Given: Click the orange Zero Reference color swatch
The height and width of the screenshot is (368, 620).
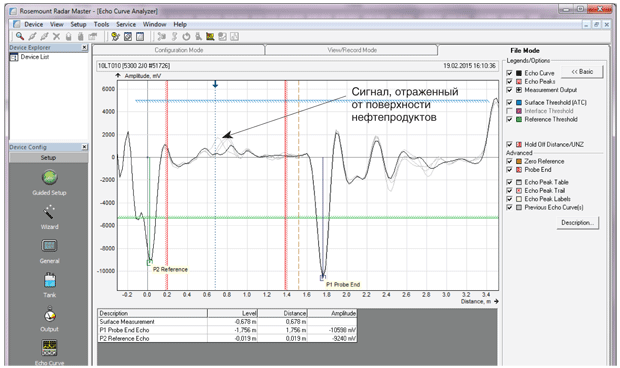Looking at the screenshot, I should click(x=519, y=161).
